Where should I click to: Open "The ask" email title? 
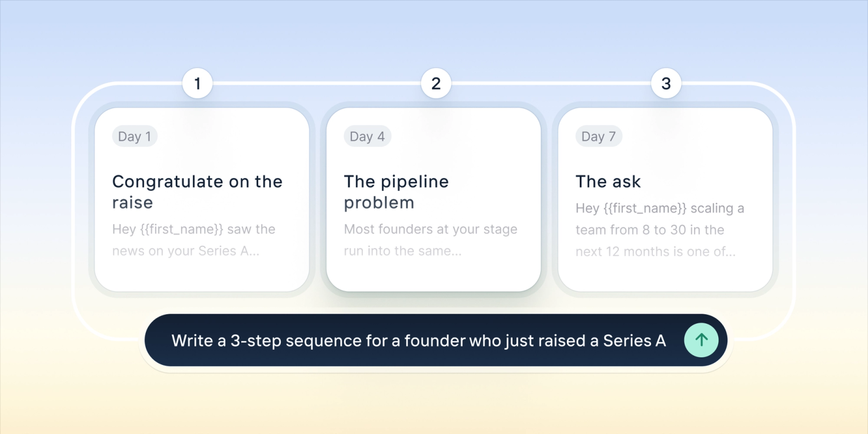tap(608, 182)
